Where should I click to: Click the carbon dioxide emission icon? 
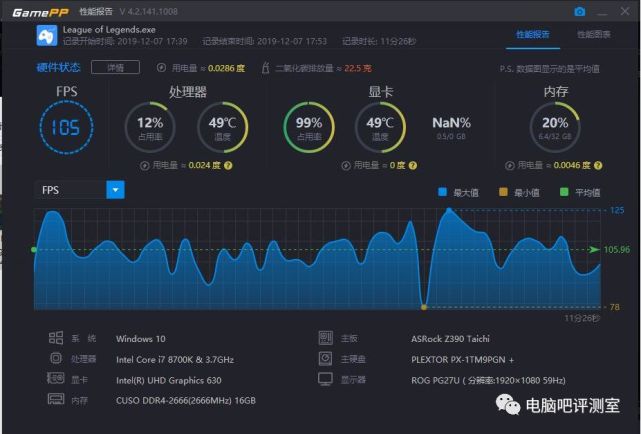click(x=266, y=67)
